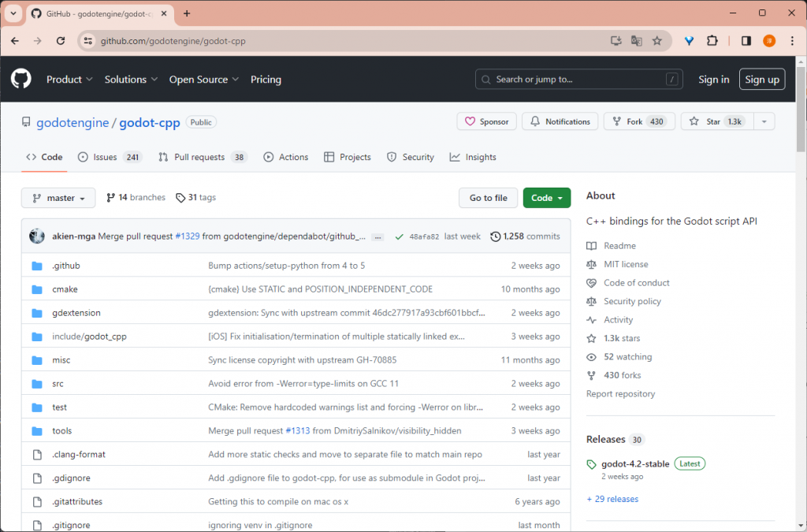Image resolution: width=807 pixels, height=532 pixels.
Task: Focus the Search or jump to field
Action: click(x=579, y=80)
